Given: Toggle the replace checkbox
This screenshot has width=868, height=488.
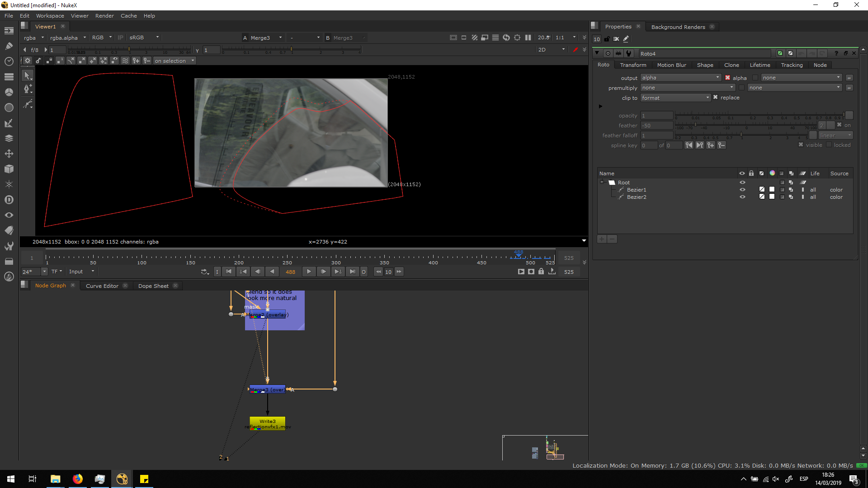Looking at the screenshot, I should [715, 98].
